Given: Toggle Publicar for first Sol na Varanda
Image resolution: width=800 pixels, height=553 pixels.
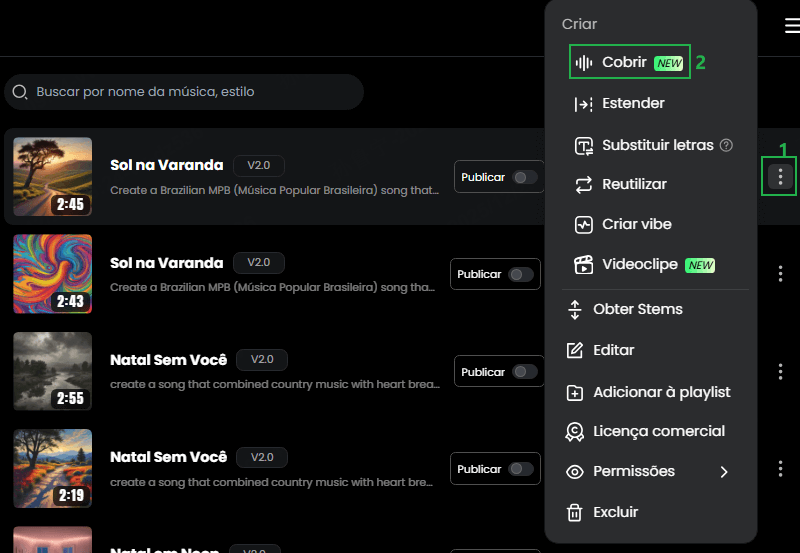Looking at the screenshot, I should point(524,177).
